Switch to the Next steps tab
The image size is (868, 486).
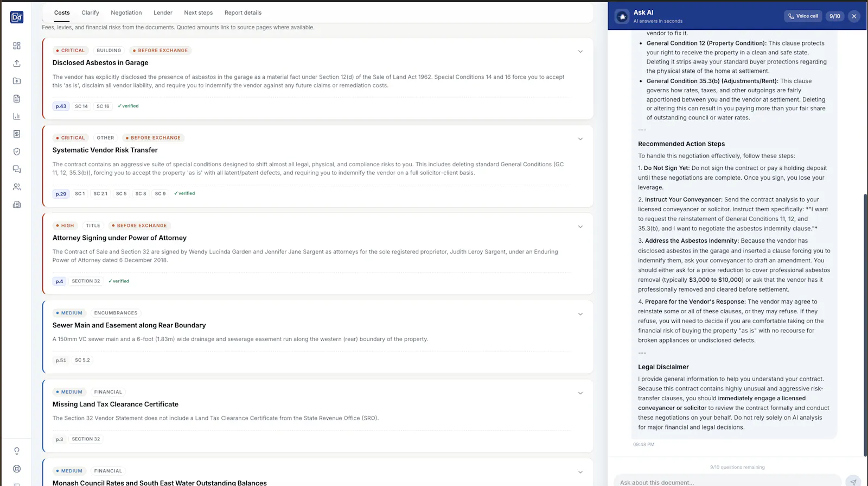[x=199, y=12]
